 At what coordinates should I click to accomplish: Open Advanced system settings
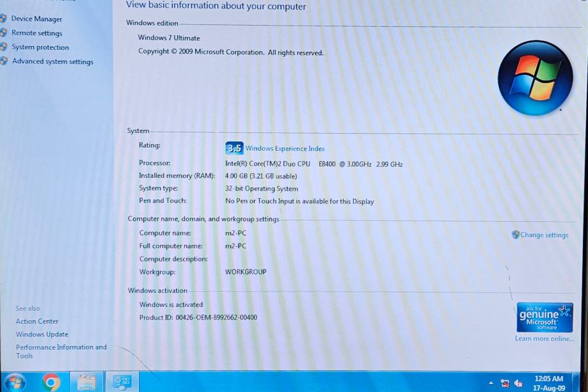pos(52,61)
